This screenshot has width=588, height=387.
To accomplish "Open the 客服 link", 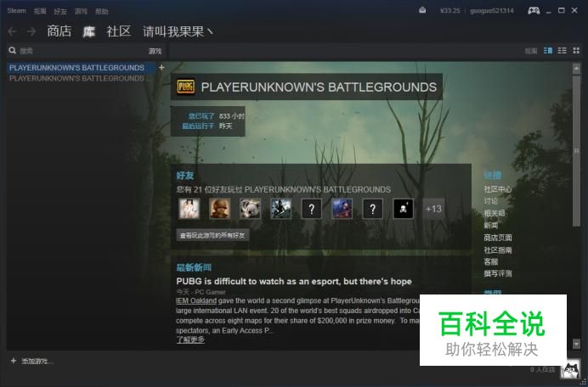I will click(x=491, y=261).
